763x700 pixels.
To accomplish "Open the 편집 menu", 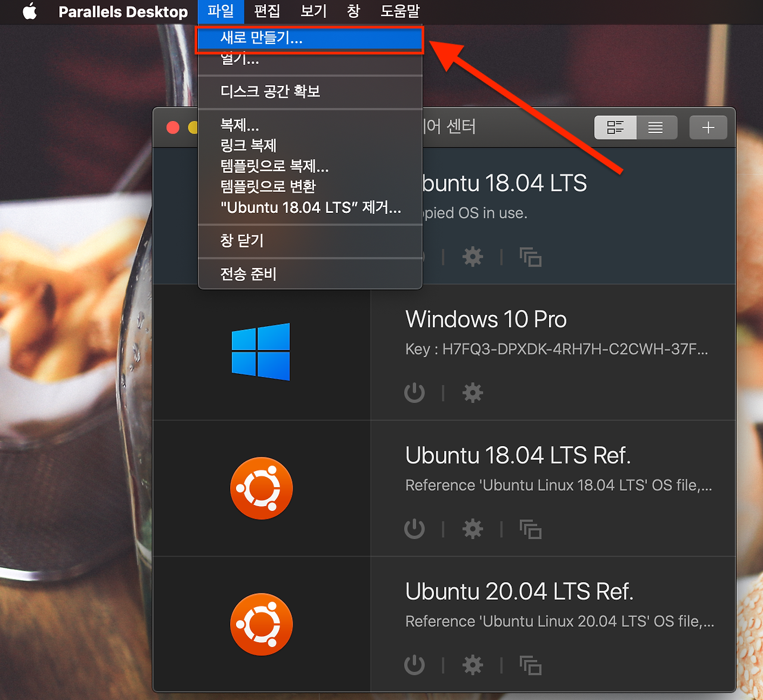I will [x=267, y=11].
